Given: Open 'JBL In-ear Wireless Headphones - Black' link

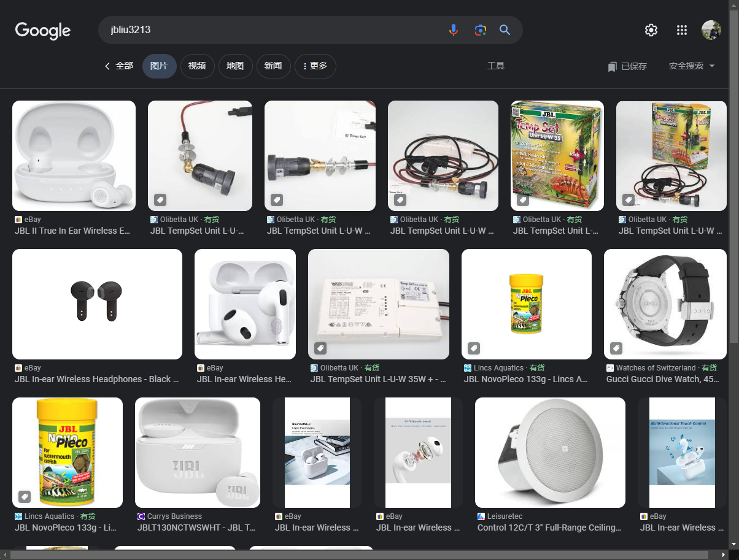Looking at the screenshot, I should tap(97, 380).
